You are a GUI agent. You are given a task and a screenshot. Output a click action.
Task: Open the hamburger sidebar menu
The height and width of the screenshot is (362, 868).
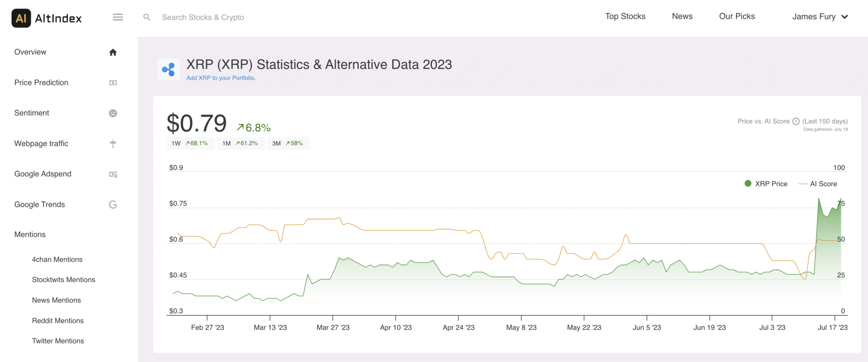(x=117, y=17)
